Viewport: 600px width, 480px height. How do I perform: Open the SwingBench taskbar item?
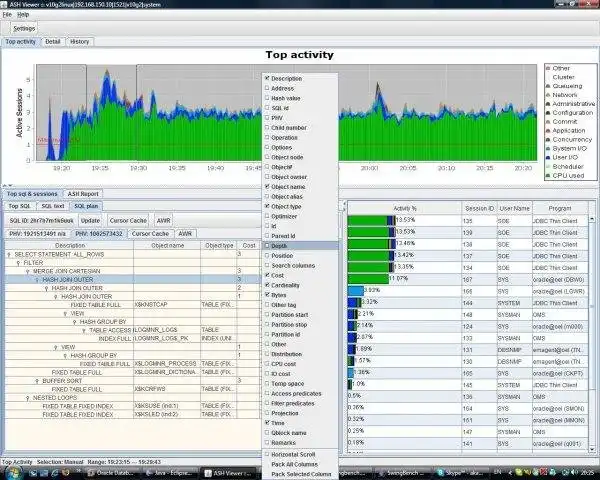(403, 473)
